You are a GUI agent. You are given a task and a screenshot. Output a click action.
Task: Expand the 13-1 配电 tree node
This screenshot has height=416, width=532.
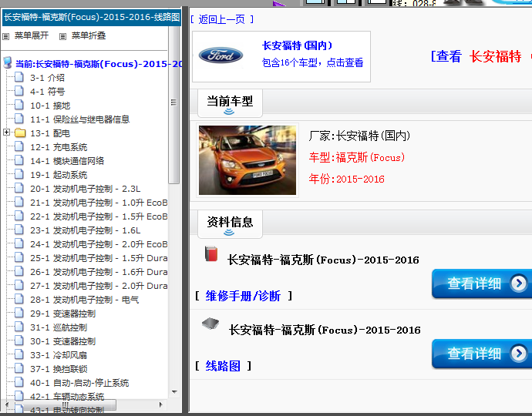click(x=7, y=133)
